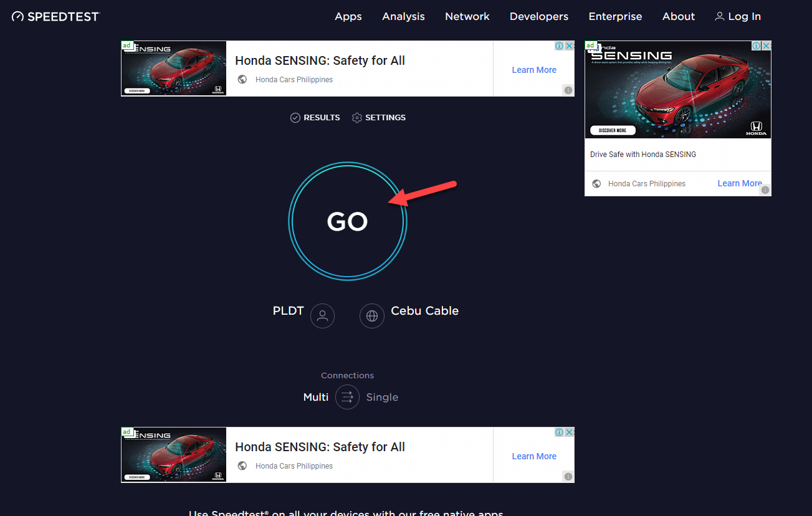The height and width of the screenshot is (516, 812).
Task: Open the Network menu
Action: [467, 17]
